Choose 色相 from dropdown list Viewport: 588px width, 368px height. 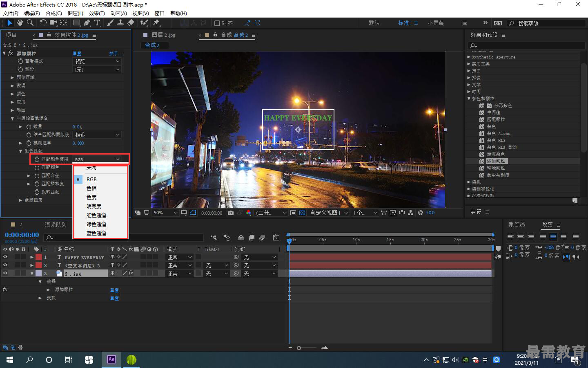coord(91,188)
